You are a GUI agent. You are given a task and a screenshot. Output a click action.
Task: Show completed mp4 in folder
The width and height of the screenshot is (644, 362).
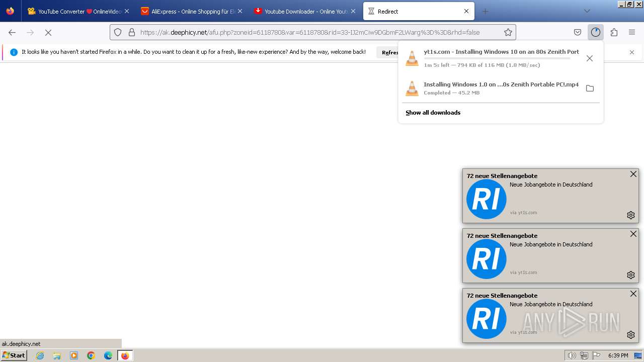[590, 88]
